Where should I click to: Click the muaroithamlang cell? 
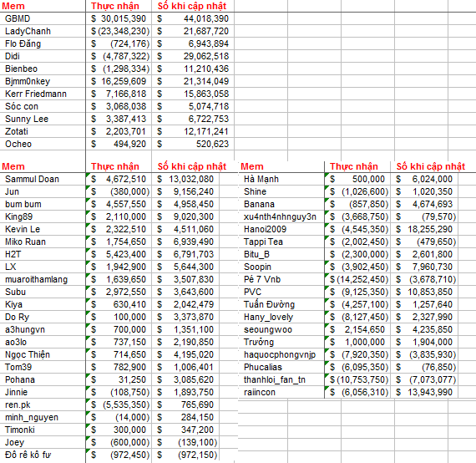point(43,279)
